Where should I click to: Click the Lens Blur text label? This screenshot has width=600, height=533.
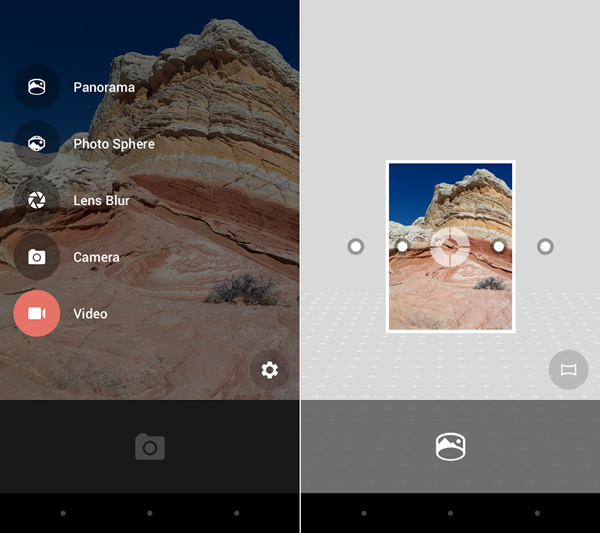point(101,200)
